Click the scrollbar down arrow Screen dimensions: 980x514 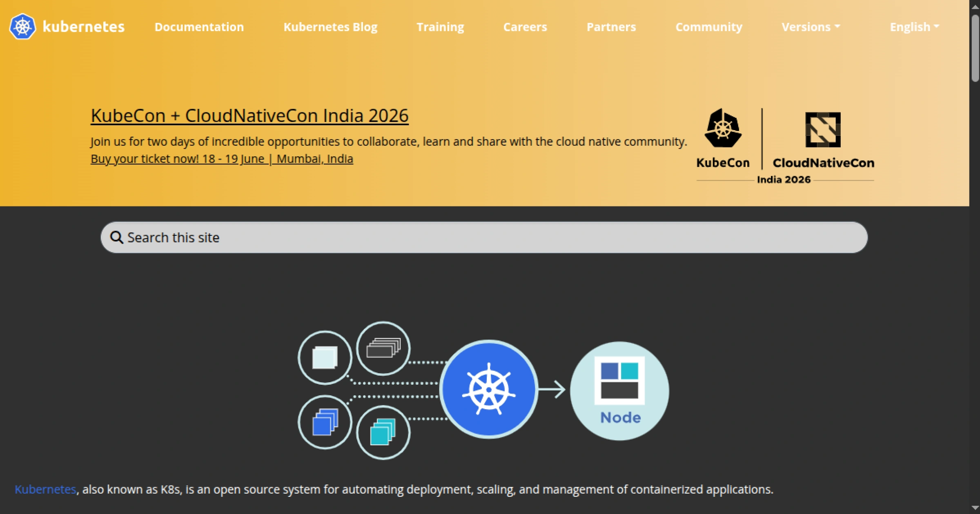(x=975, y=508)
